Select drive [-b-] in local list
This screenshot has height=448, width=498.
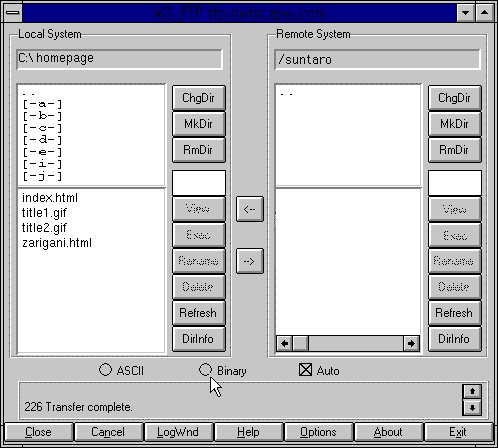click(x=42, y=116)
